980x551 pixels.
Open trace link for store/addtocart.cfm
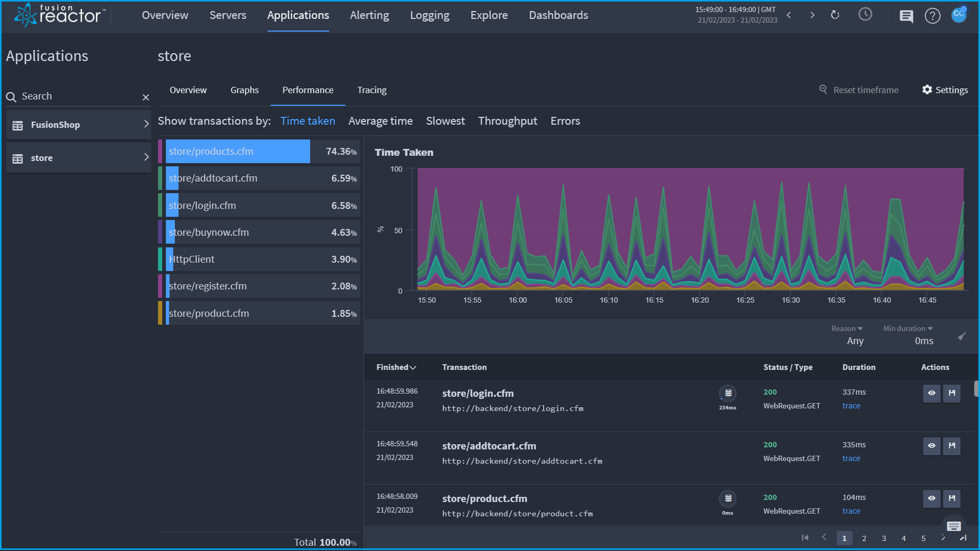click(851, 458)
